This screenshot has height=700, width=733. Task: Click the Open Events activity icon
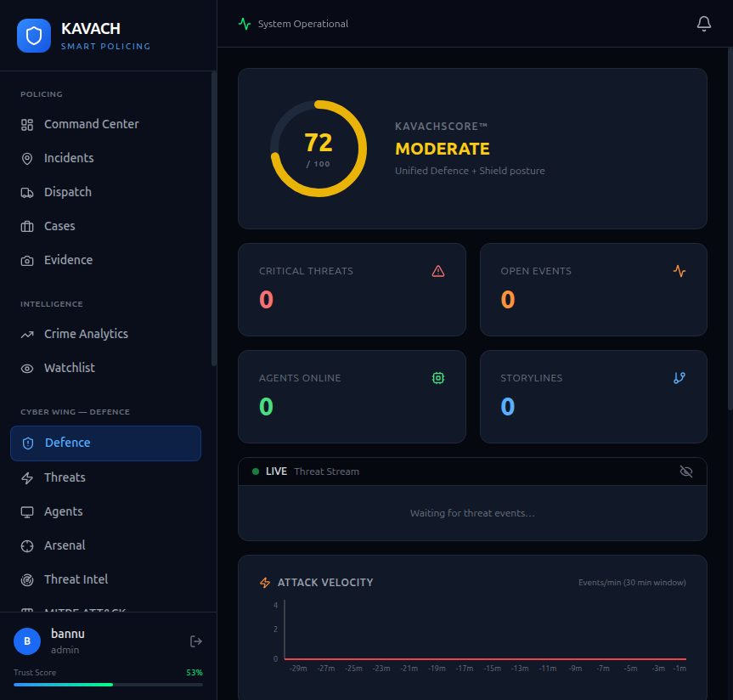tap(679, 271)
